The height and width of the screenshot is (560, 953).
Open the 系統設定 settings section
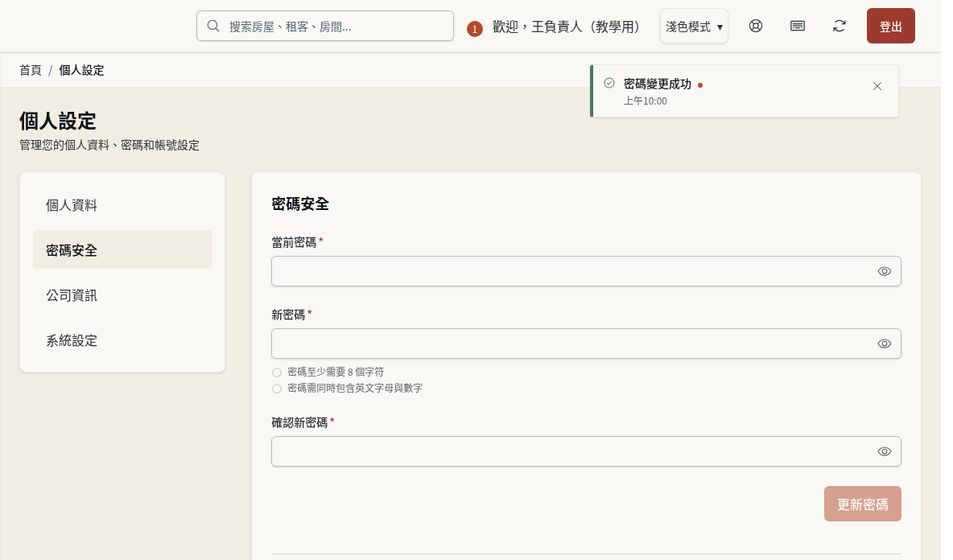[122, 340]
